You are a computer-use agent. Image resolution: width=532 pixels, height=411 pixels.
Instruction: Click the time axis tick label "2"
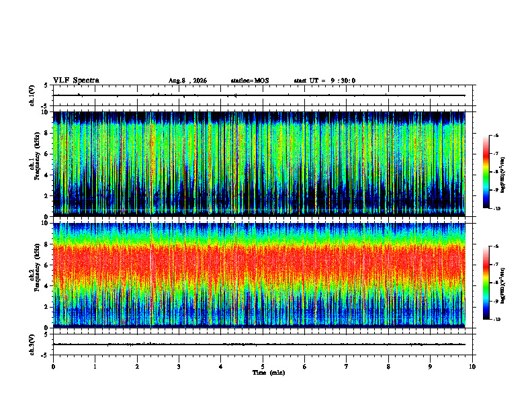[x=137, y=367]
